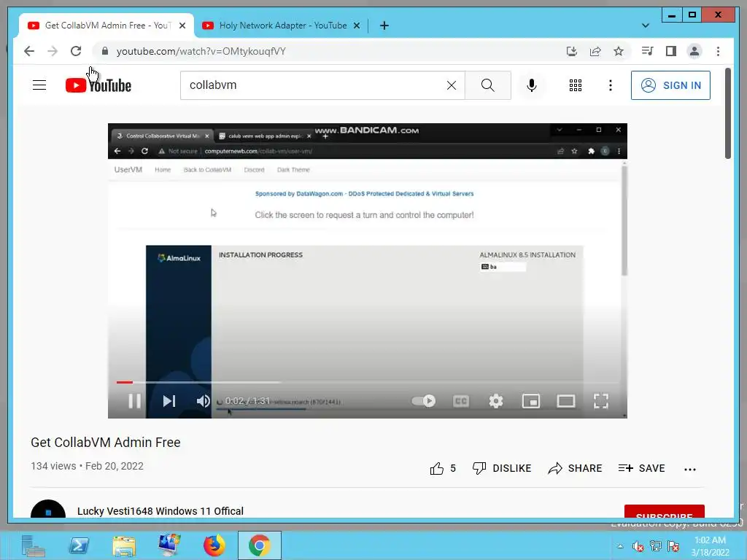Subscribe to the channel
The height and width of the screenshot is (560, 747).
click(x=664, y=511)
